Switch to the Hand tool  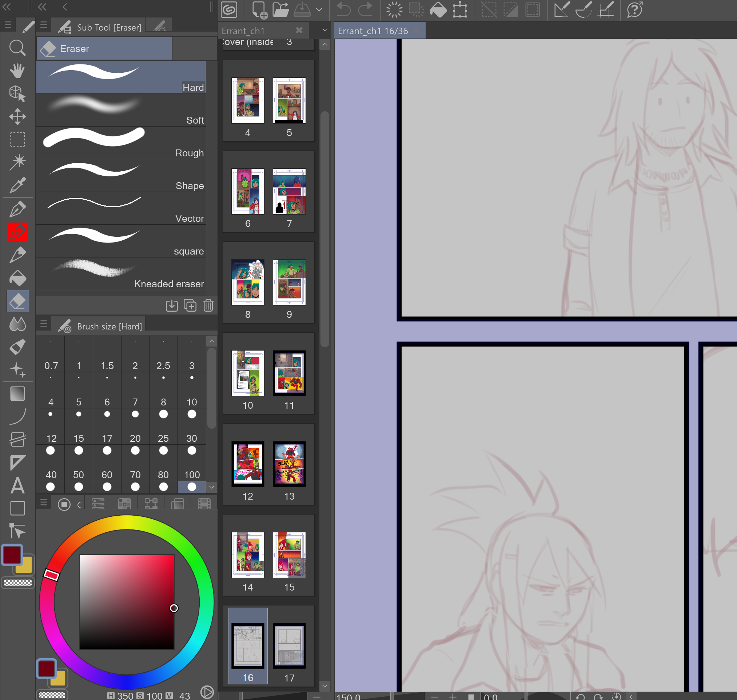[x=17, y=71]
